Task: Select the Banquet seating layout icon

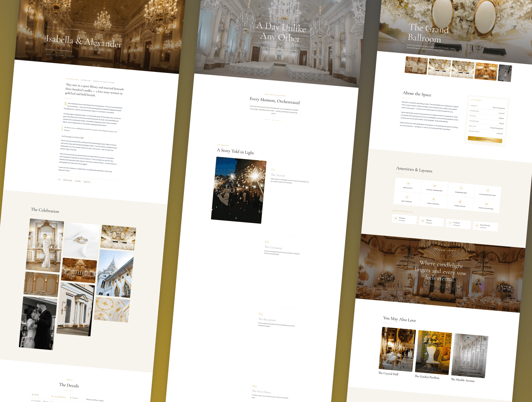Action: [x=396, y=218]
